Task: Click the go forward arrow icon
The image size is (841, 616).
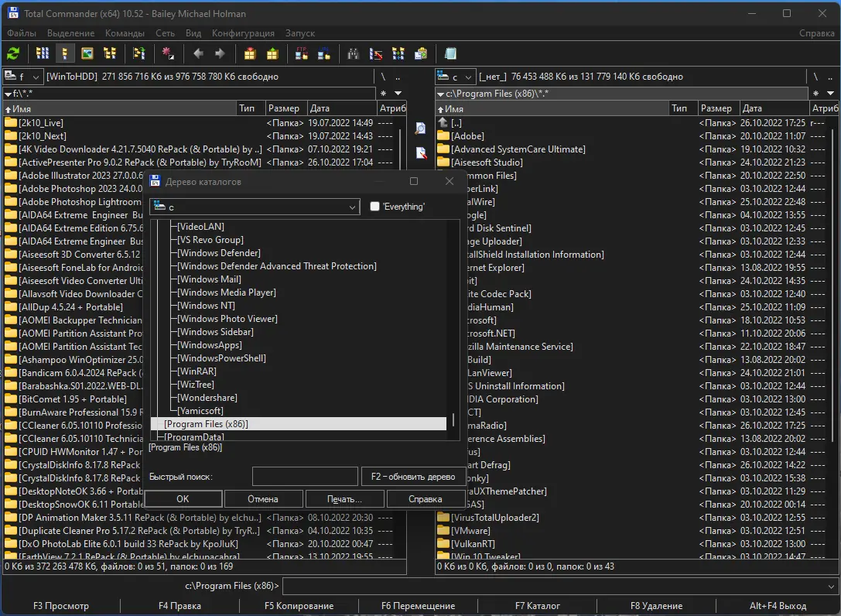Action: pos(220,53)
